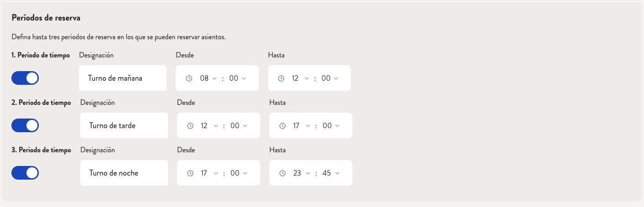Open the 08 hour dropdown for morning start
The width and height of the screenshot is (644, 207).
(x=209, y=78)
